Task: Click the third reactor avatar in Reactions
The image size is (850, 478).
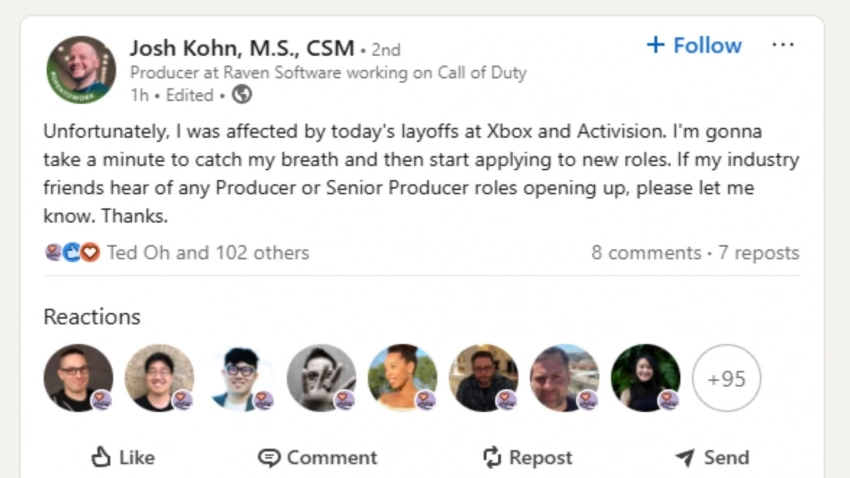Action: pos(240,378)
